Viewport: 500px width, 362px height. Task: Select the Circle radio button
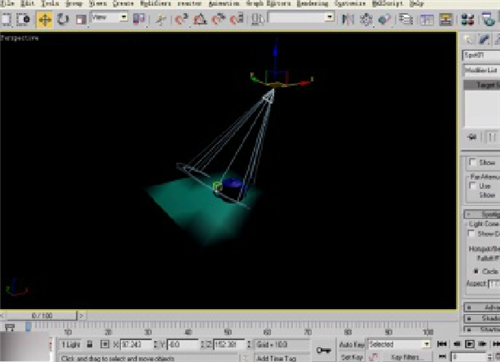[x=476, y=271]
